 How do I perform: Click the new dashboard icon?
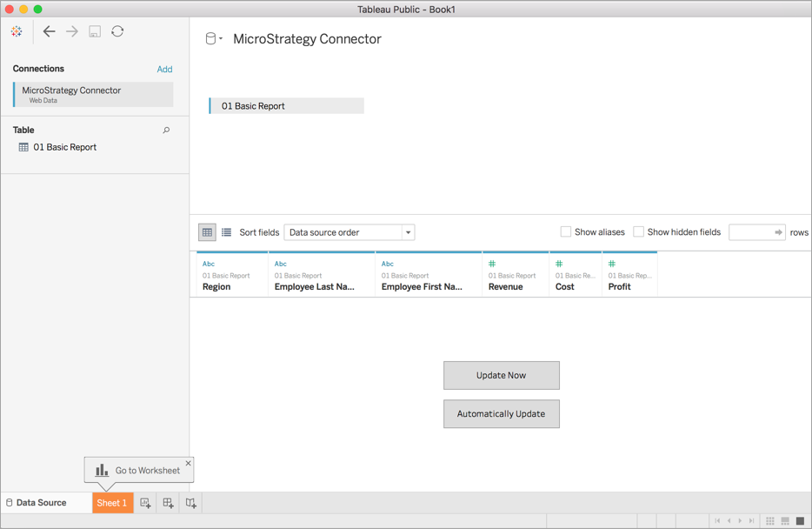168,503
